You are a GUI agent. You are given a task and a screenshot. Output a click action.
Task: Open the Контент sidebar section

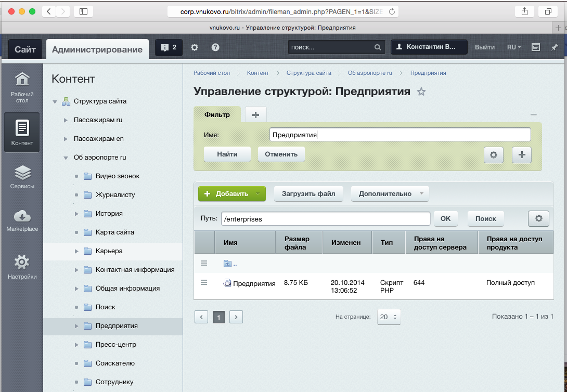click(x=22, y=133)
